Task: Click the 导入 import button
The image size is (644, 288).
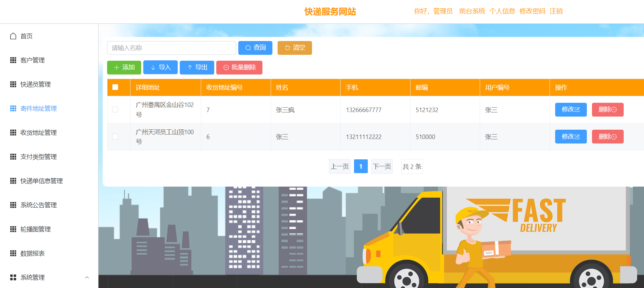Action: tap(160, 68)
